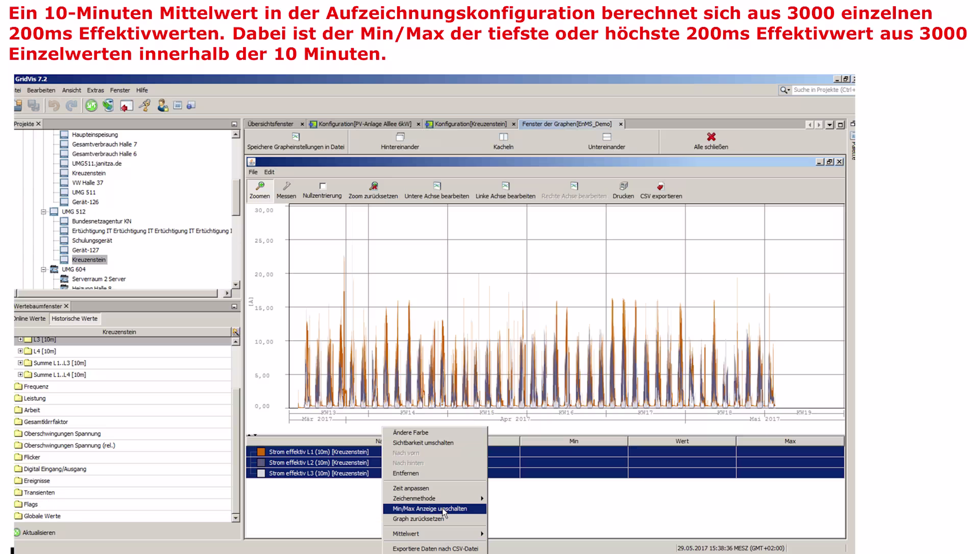Viewport: 980px width, 554px height.
Task: Open Untere Achse bearbeiten
Action: pyautogui.click(x=437, y=187)
